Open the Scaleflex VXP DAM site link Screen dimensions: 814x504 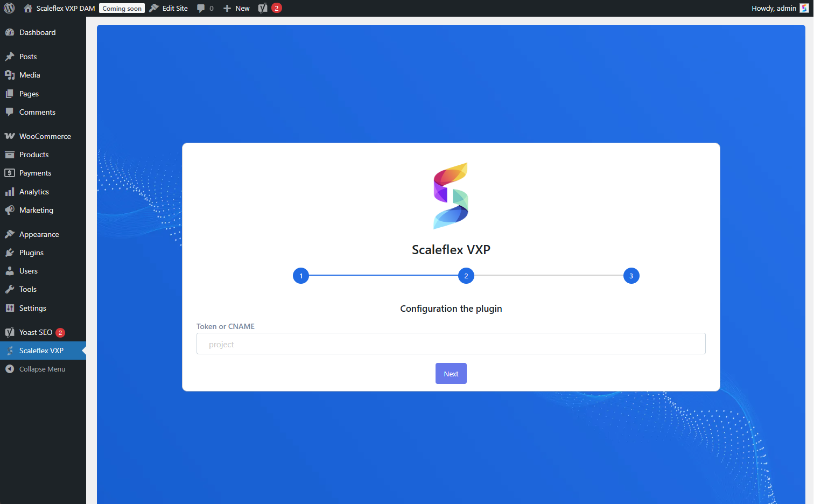pos(66,8)
